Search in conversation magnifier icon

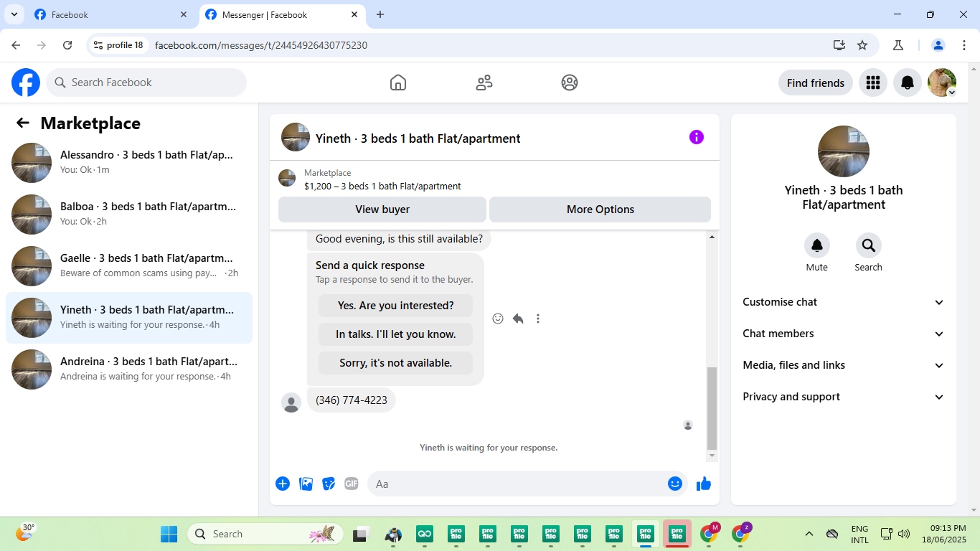(869, 245)
